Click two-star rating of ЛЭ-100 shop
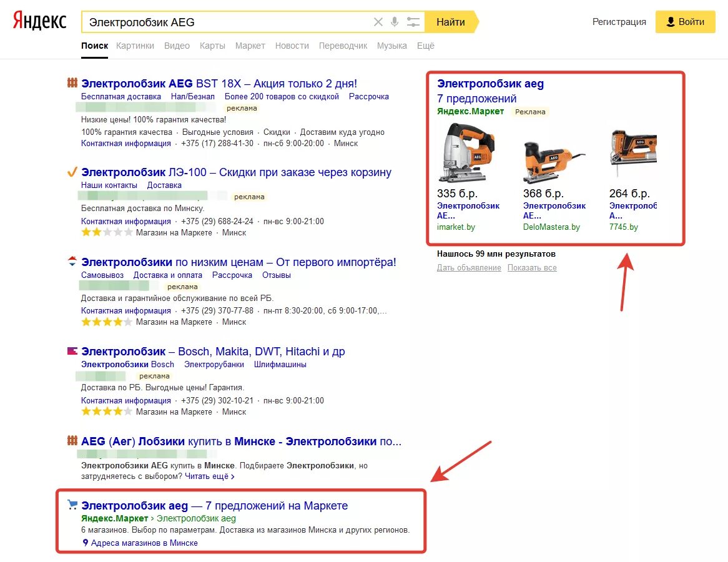 (x=107, y=232)
